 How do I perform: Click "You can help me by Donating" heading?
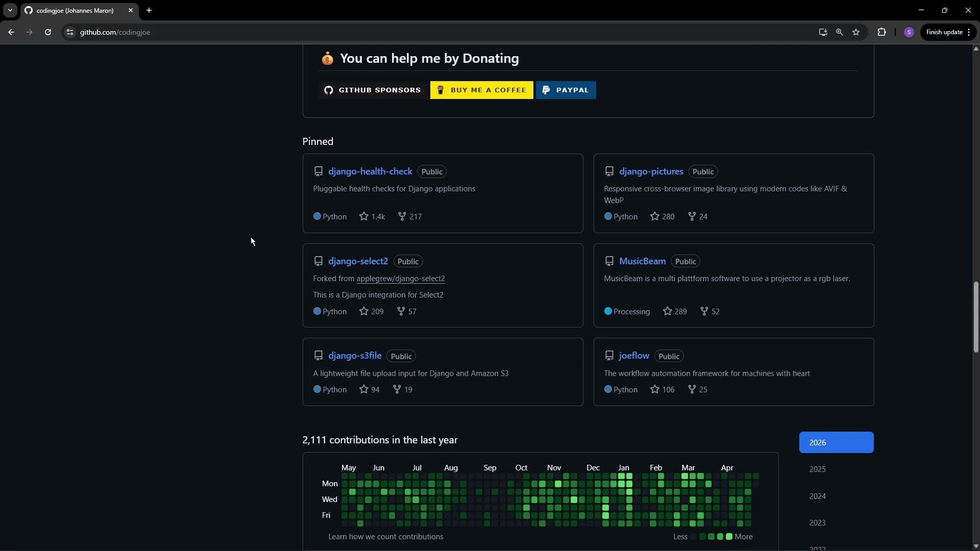click(429, 59)
